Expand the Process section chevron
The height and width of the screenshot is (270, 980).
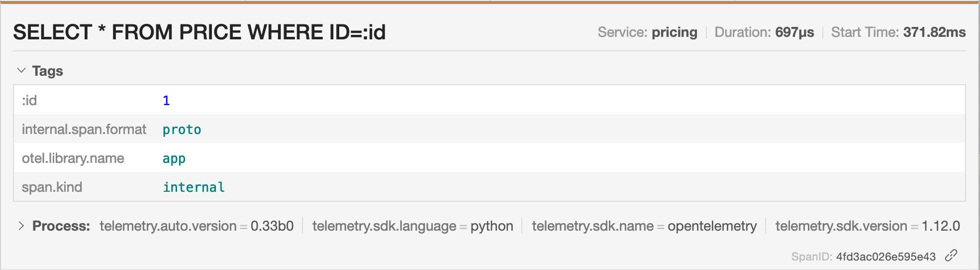(x=21, y=226)
